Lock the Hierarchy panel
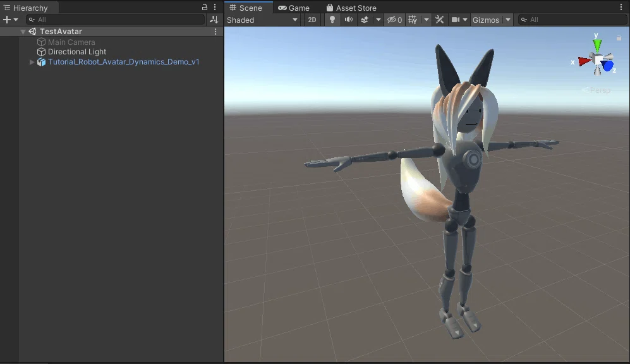The width and height of the screenshot is (630, 364). (x=205, y=7)
